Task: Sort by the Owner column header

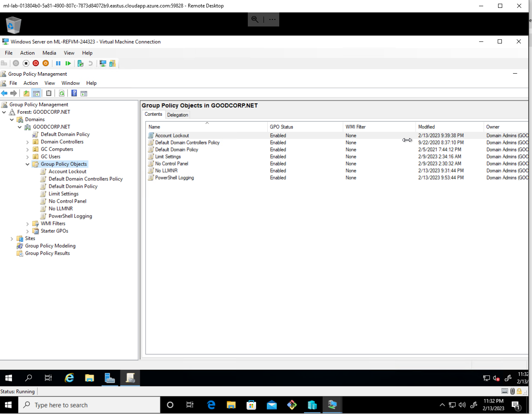Action: pyautogui.click(x=506, y=127)
